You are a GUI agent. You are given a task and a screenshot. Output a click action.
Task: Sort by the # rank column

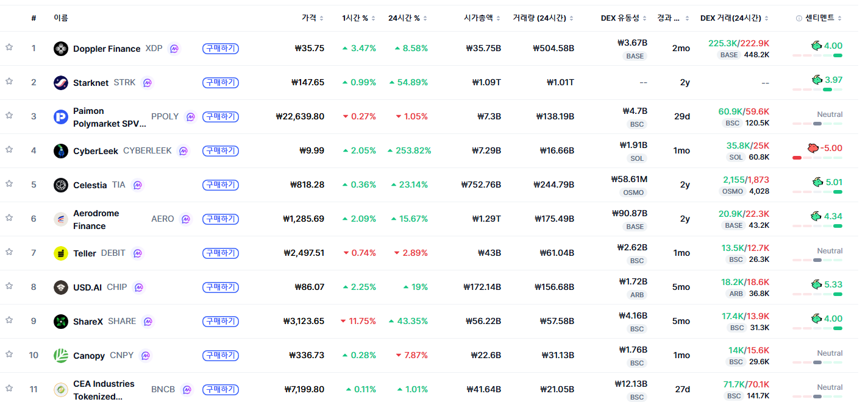(34, 18)
